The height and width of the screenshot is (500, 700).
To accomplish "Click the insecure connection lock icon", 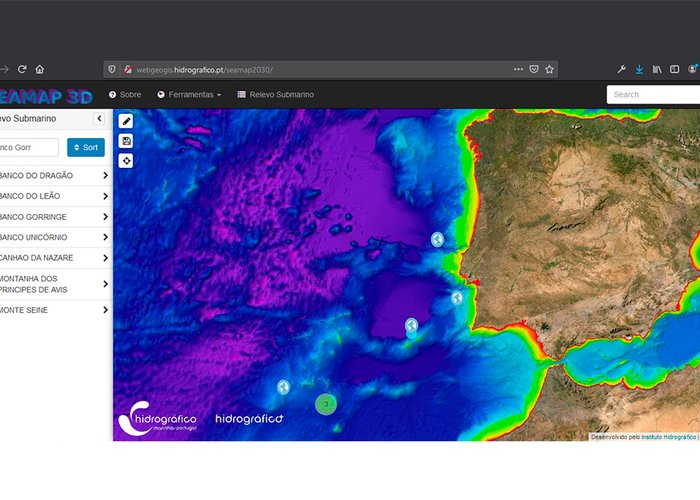I will pyautogui.click(x=128, y=69).
